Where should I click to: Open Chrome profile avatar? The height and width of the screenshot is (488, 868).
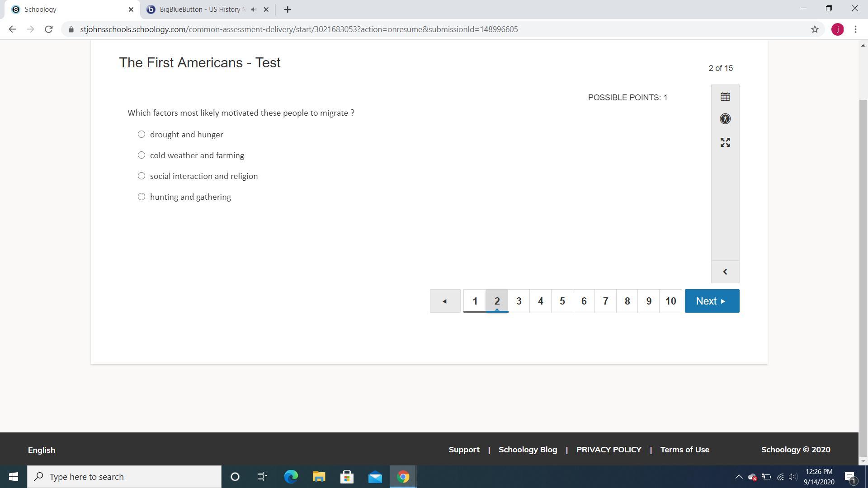coord(837,29)
